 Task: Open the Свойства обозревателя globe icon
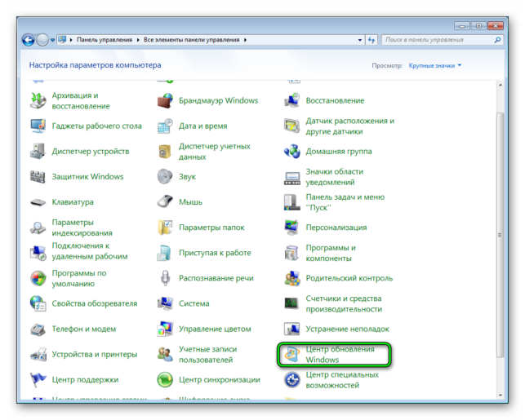click(x=38, y=303)
